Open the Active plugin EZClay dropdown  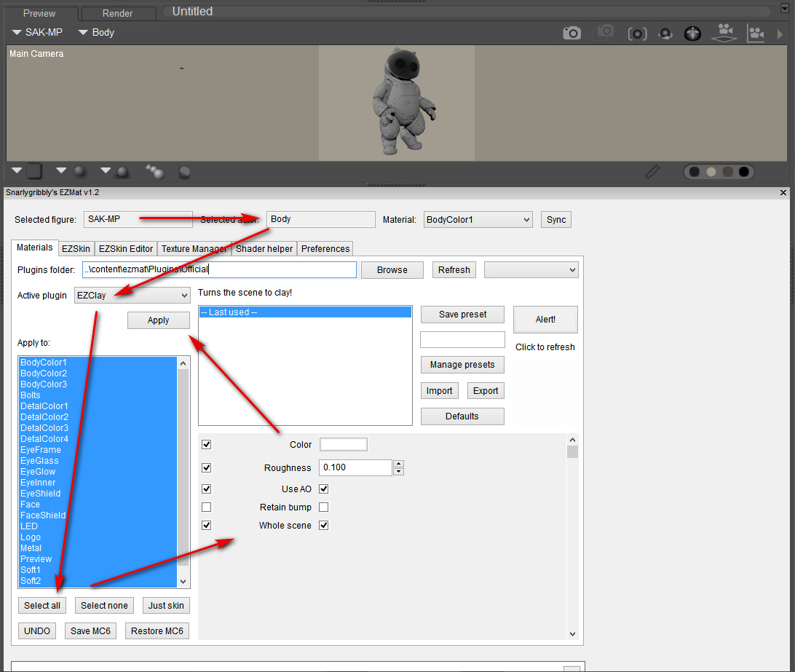pos(132,295)
